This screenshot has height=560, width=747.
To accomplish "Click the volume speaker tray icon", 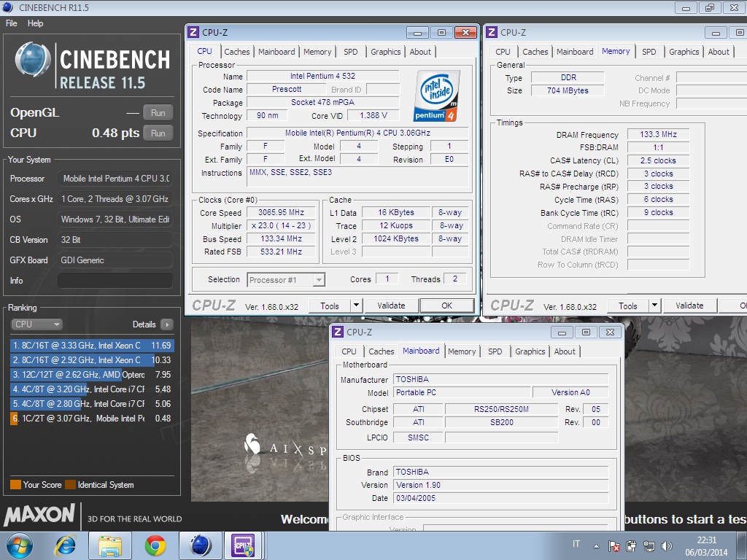I will click(667, 546).
